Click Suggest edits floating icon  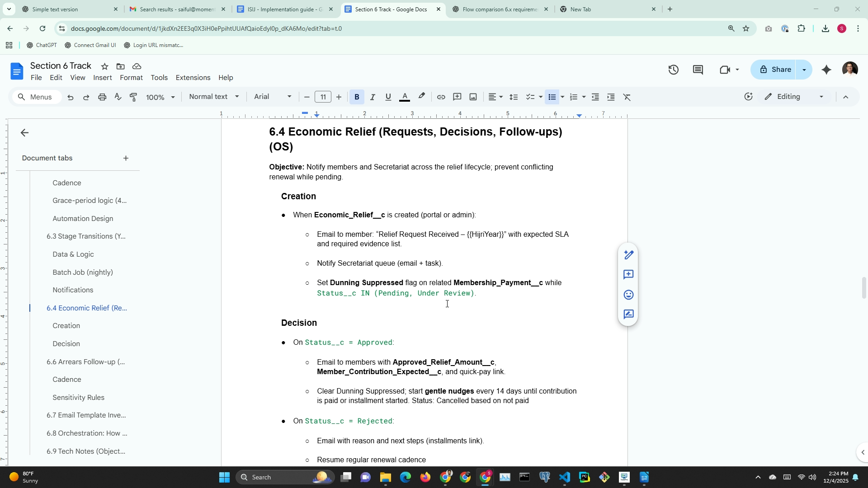pos(628,314)
